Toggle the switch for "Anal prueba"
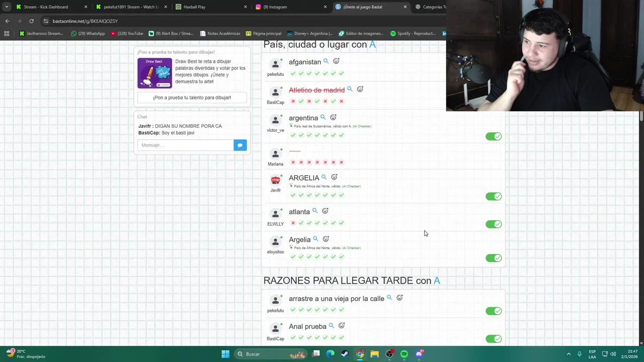This screenshot has width=644, height=362. tap(494, 339)
